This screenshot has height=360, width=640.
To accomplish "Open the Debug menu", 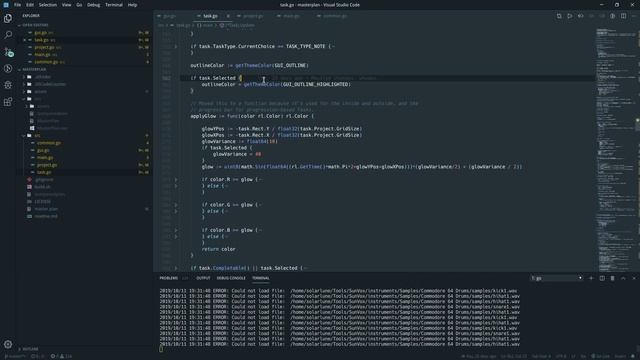I will pyautogui.click(x=93, y=5).
